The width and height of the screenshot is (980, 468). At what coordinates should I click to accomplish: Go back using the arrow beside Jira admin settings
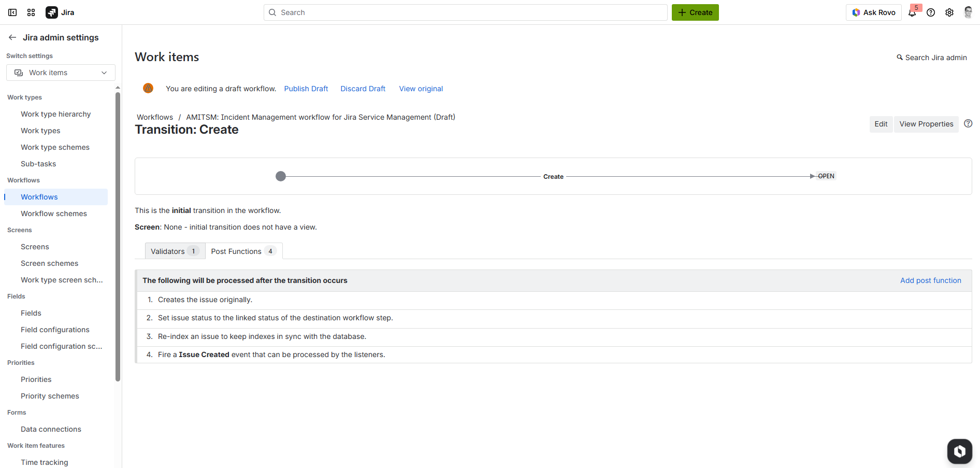(x=12, y=37)
